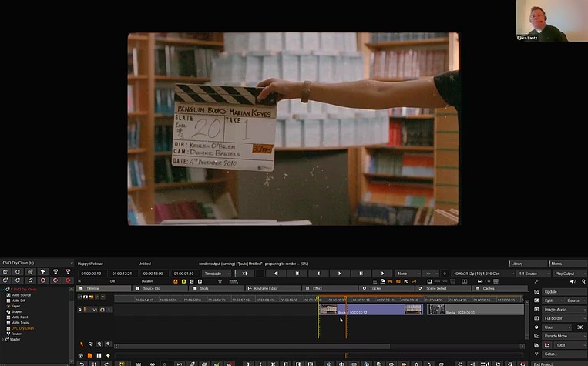588x366 pixels.
Task: Switch to the Shots tab
Action: (217, 288)
